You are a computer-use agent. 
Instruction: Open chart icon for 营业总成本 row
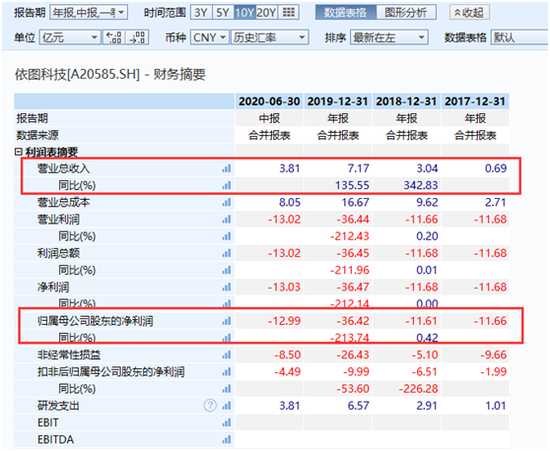pos(227,202)
